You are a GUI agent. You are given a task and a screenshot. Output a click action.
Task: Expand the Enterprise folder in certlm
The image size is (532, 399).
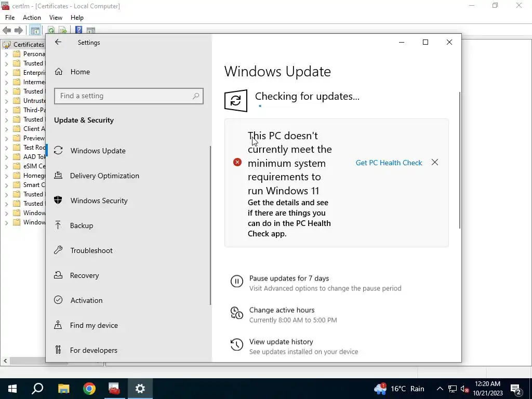coord(6,73)
